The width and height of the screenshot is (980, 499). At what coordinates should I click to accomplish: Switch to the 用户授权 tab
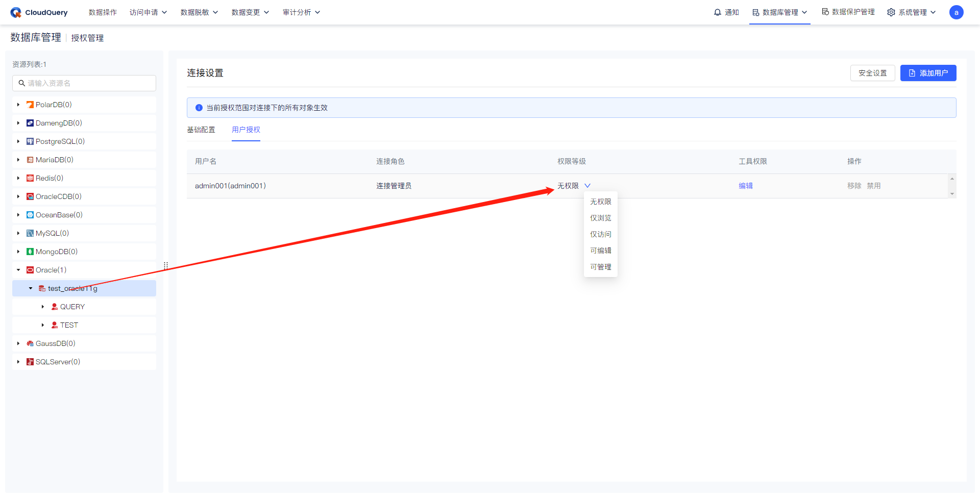(246, 130)
